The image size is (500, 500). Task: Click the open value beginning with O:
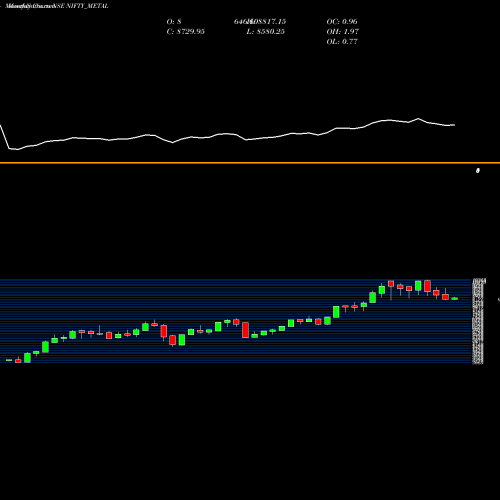pos(174,22)
